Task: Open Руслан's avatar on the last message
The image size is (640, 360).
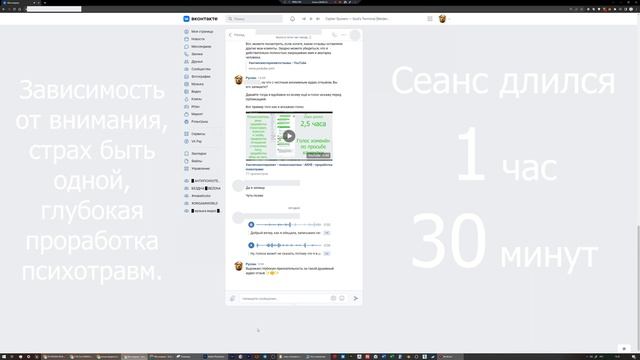Action: coord(238,266)
